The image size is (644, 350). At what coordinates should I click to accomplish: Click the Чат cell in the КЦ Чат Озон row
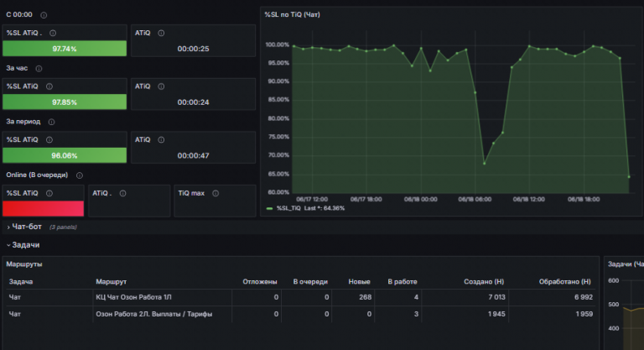point(49,297)
